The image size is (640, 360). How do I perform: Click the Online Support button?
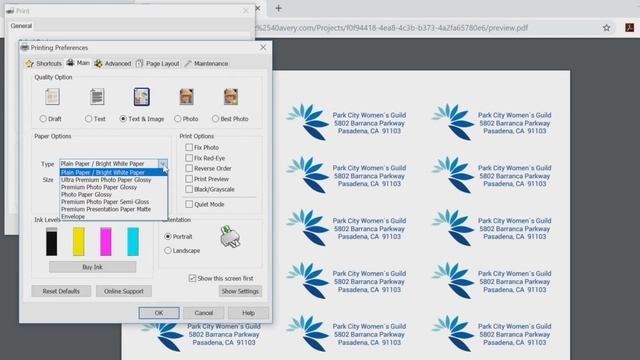tap(124, 291)
